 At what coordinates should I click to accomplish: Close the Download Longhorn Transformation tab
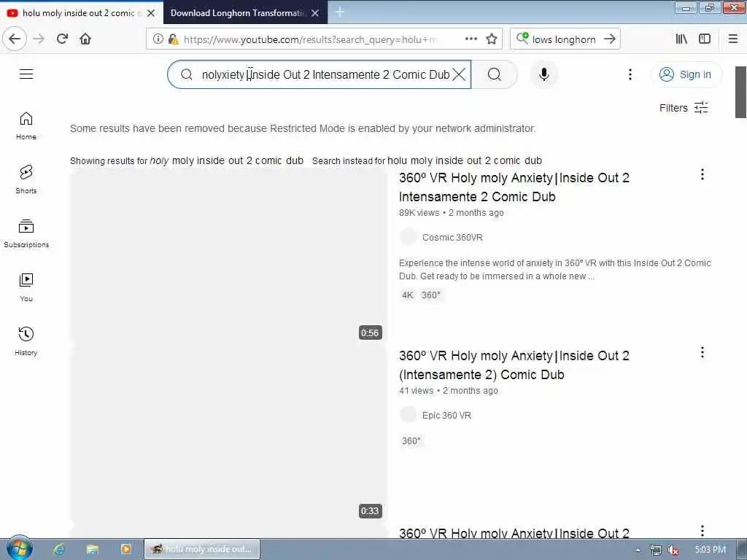[315, 13]
